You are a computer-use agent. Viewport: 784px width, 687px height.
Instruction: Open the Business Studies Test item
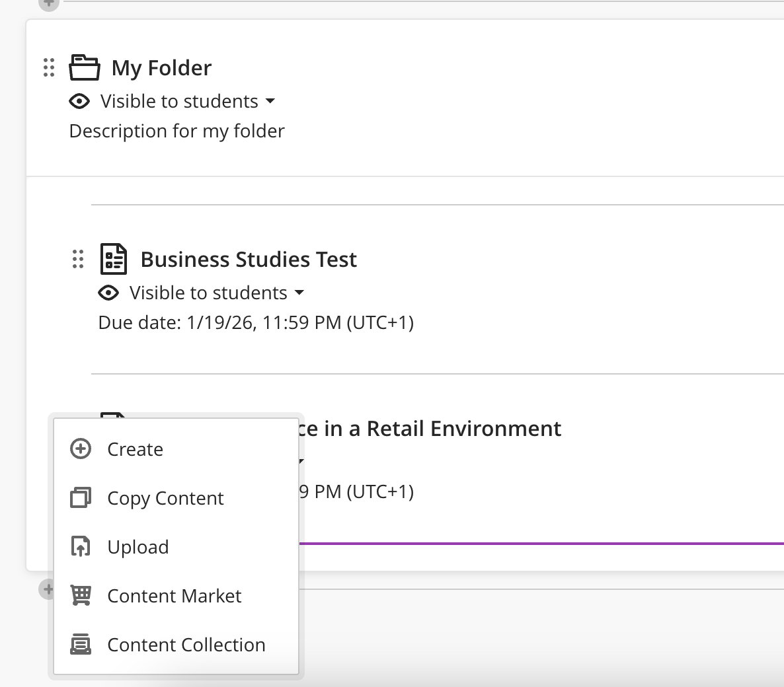point(249,259)
